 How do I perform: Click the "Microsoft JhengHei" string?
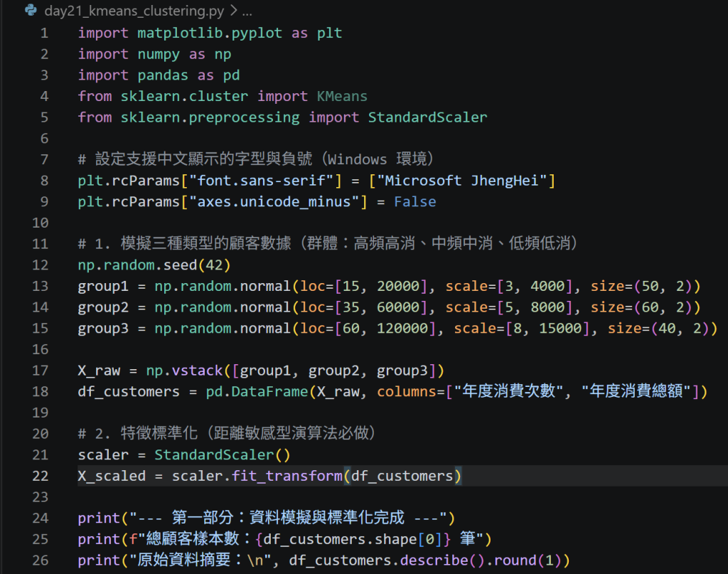(462, 181)
